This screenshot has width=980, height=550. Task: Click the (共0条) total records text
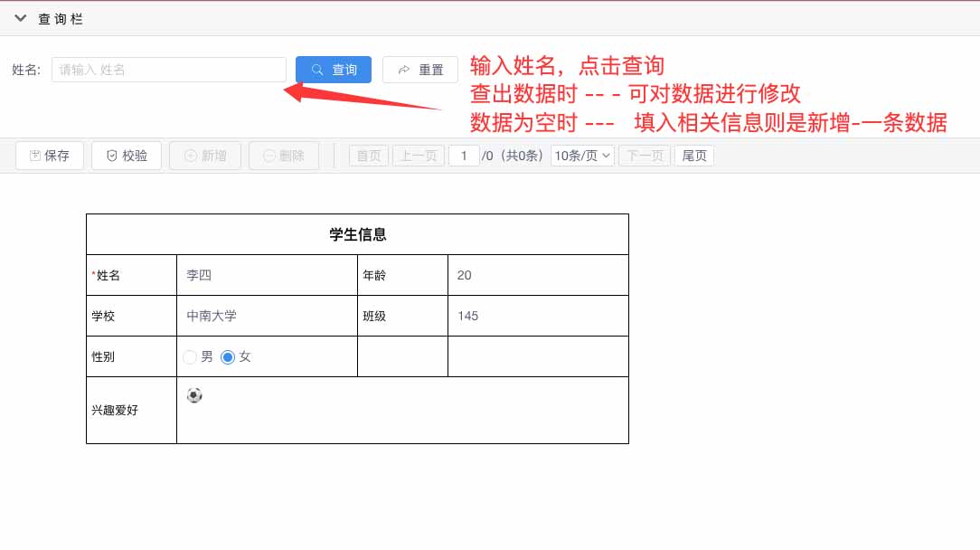click(x=522, y=156)
